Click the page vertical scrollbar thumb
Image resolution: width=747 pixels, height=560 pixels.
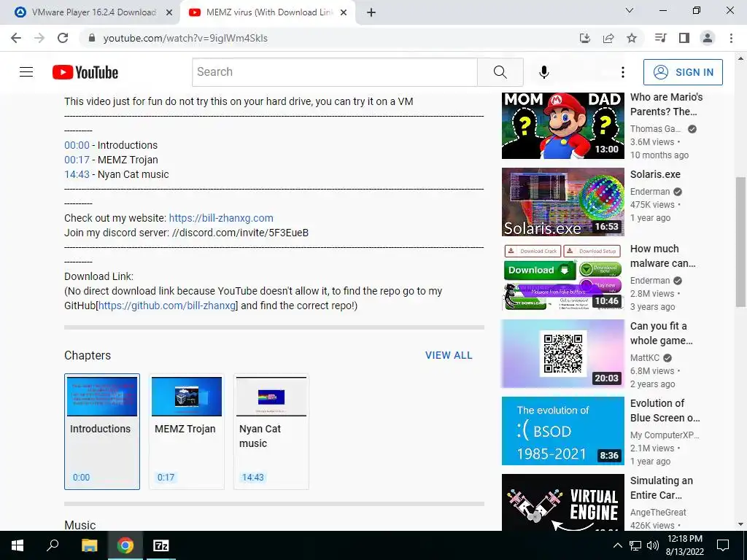click(740, 242)
